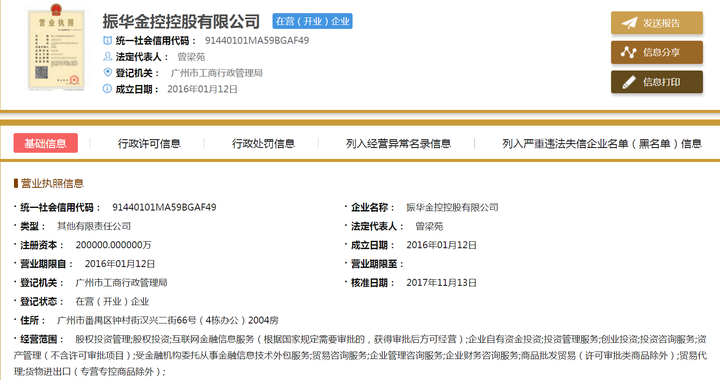The image size is (720, 380).
Task: Click the address 广州市番禺区钟村街汉兴二街66号
Action: [x=127, y=320]
